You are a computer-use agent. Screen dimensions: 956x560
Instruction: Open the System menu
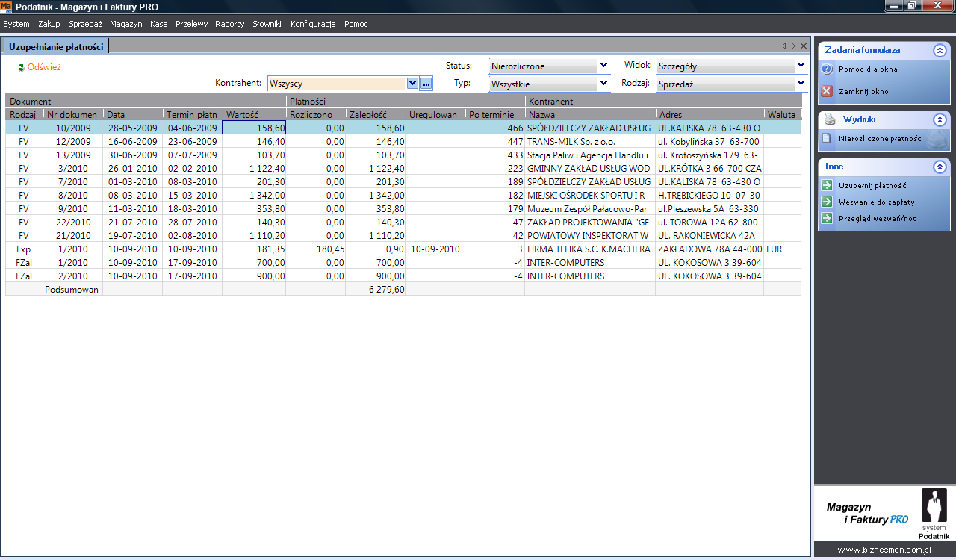pos(16,24)
